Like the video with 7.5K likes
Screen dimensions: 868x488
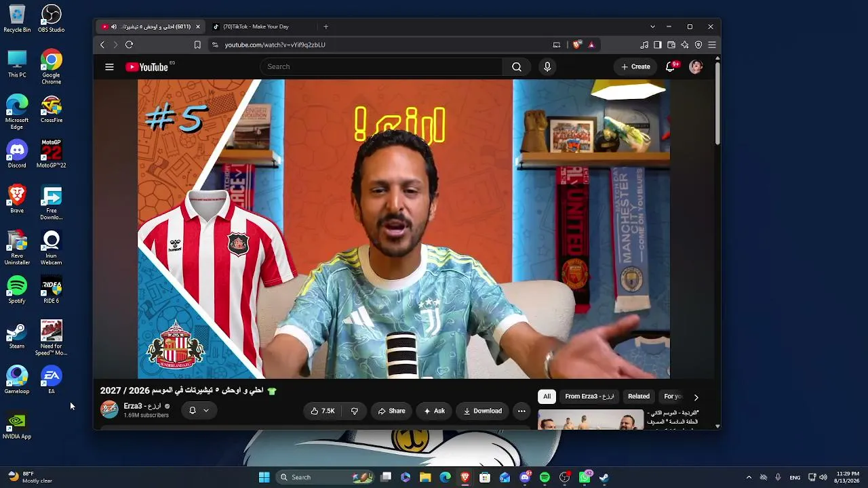click(x=322, y=411)
